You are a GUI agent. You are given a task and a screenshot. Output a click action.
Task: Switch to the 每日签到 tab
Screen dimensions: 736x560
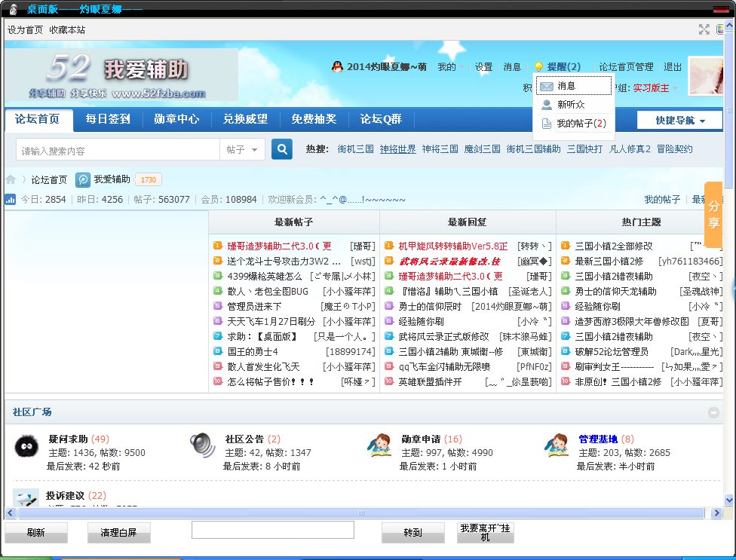[x=107, y=119]
